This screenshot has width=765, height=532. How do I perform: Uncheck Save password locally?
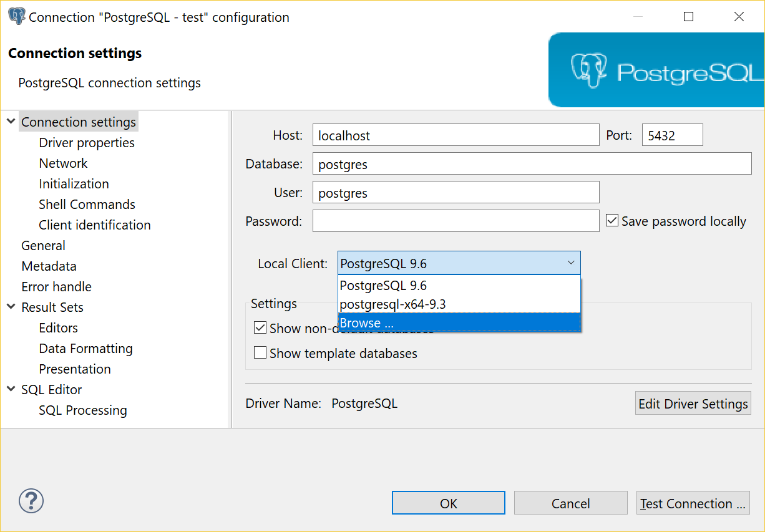coord(612,220)
